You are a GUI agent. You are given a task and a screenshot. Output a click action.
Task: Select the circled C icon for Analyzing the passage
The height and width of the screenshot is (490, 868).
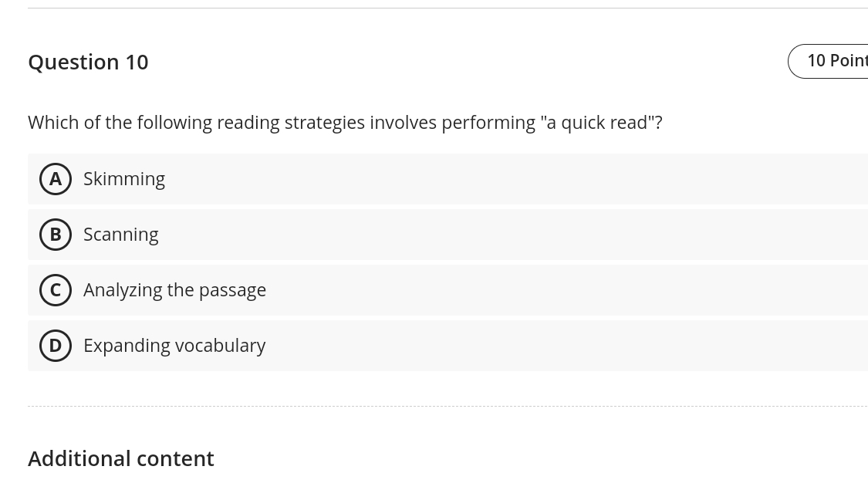pyautogui.click(x=56, y=289)
